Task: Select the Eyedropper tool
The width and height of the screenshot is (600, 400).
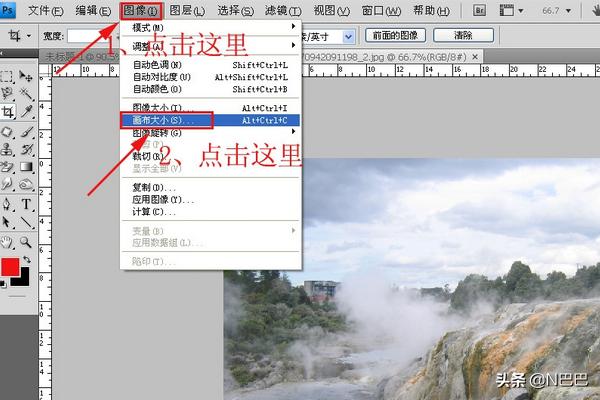Action: click(27, 111)
